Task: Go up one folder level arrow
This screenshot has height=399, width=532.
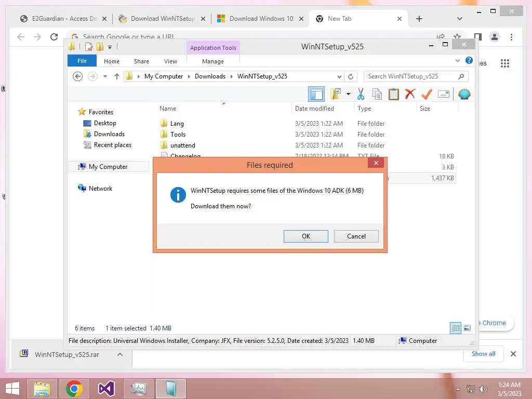Action: [117, 76]
